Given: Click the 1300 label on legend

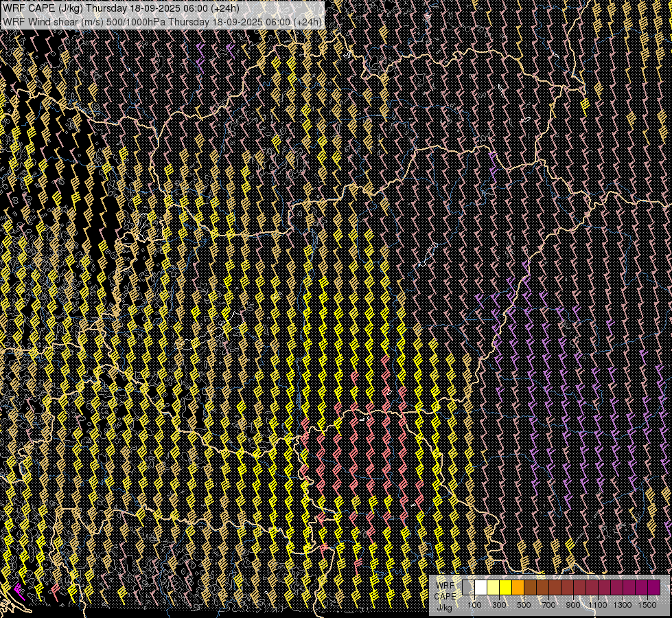Looking at the screenshot, I should [x=623, y=605].
